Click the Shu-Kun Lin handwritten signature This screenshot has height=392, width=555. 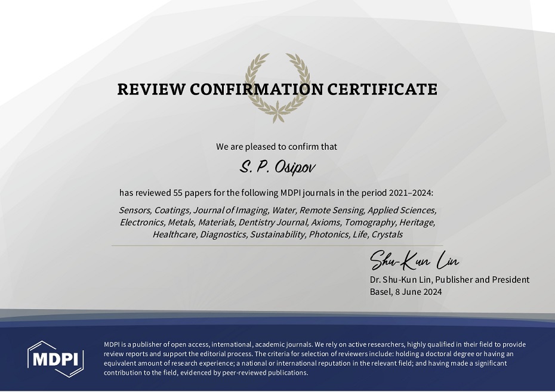point(414,260)
